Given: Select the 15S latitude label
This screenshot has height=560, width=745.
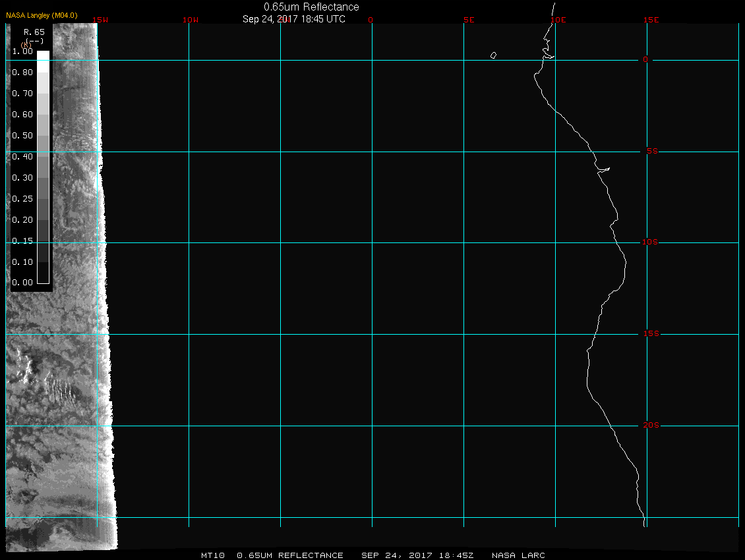Looking at the screenshot, I should pos(650,334).
